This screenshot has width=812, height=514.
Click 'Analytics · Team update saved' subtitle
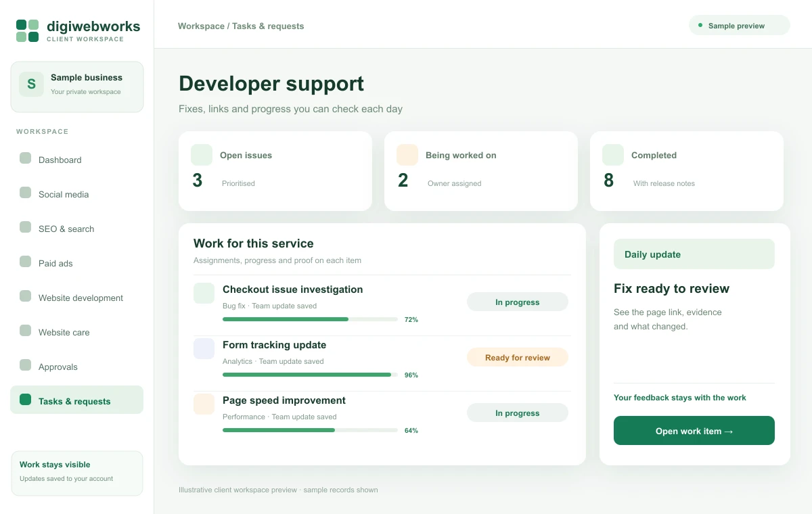[x=273, y=361]
